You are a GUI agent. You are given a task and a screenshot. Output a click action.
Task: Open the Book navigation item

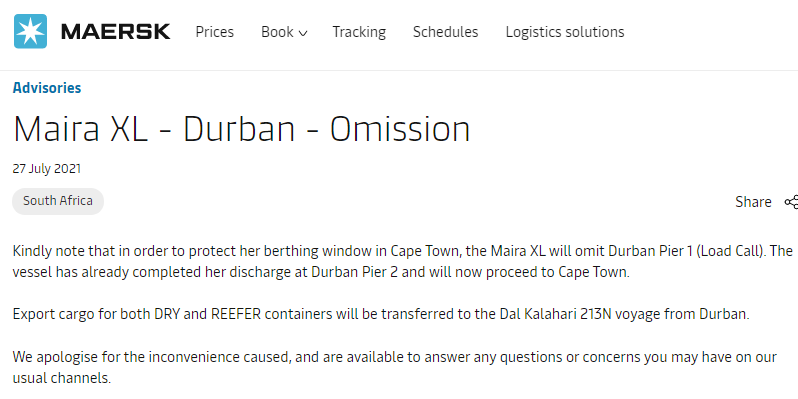pyautogui.click(x=284, y=32)
